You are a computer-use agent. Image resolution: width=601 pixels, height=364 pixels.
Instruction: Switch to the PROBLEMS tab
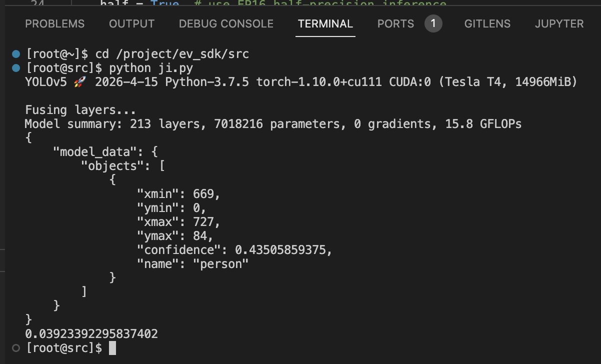click(55, 23)
